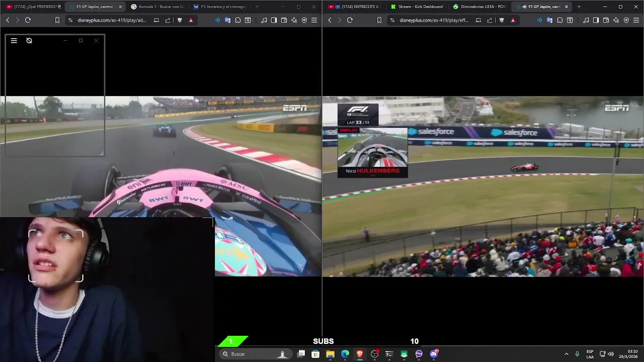Screen dimensions: 644x362
Task: Open the translate extension in left browser
Action: [x=228, y=20]
